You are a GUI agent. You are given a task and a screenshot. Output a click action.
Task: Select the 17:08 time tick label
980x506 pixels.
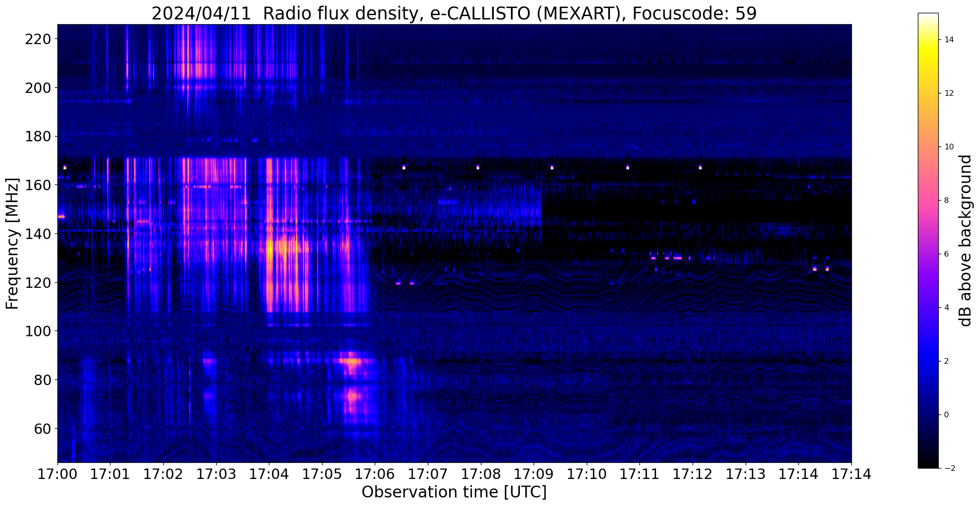(x=481, y=475)
